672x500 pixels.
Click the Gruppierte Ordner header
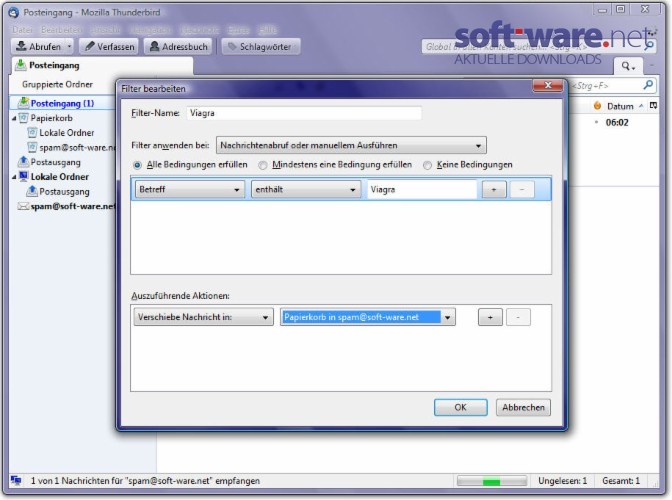57,84
